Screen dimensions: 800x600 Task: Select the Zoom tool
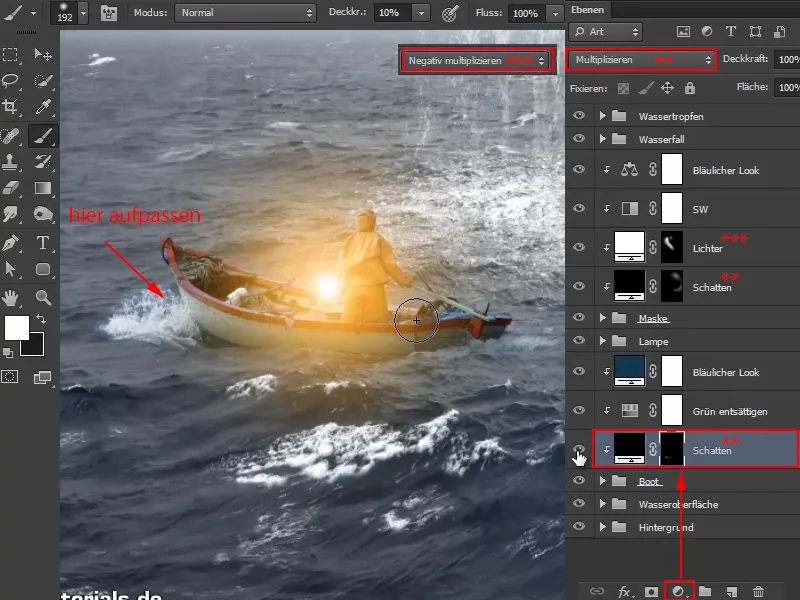[x=43, y=297]
